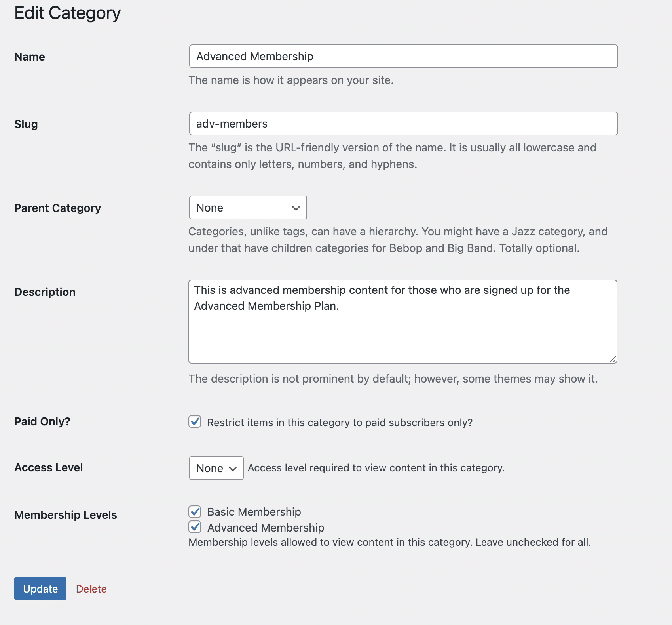The height and width of the screenshot is (625, 672).
Task: Grab the Description box resize handle
Action: (613, 359)
